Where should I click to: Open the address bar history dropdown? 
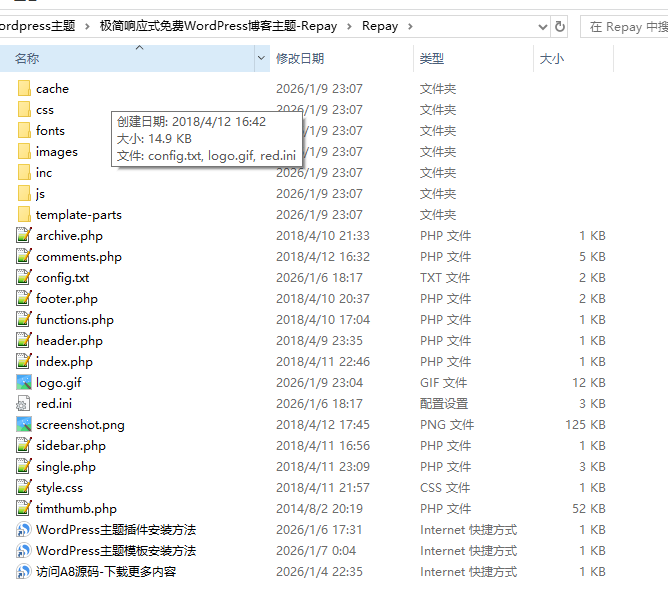pyautogui.click(x=543, y=27)
